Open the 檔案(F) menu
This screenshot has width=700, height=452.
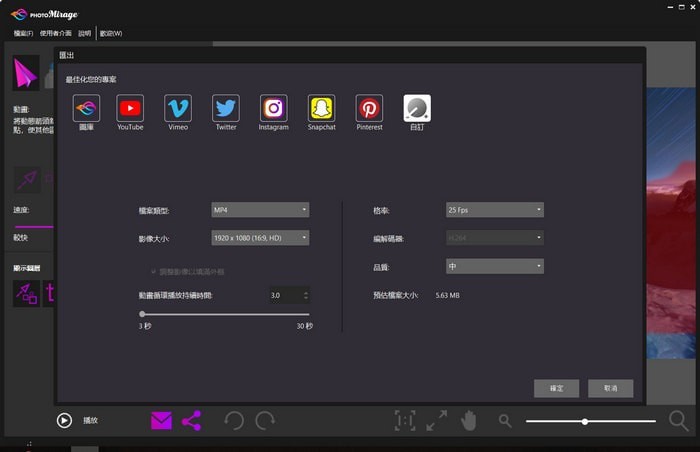[x=22, y=33]
